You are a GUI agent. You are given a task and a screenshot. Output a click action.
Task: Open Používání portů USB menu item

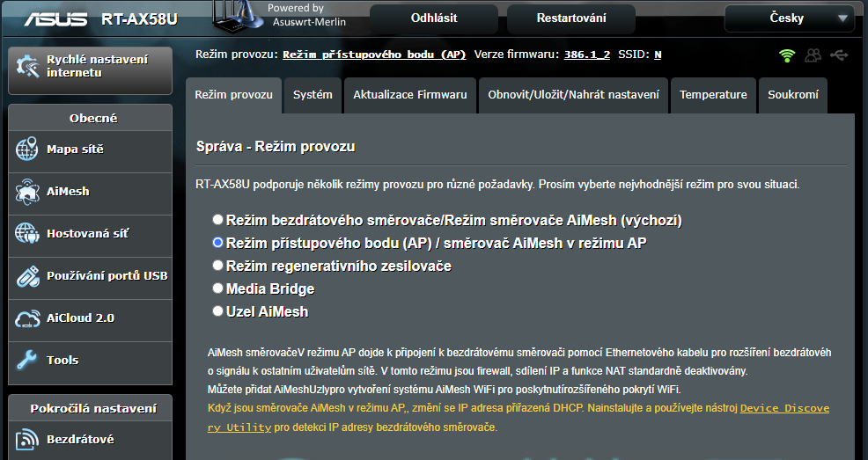(90, 278)
